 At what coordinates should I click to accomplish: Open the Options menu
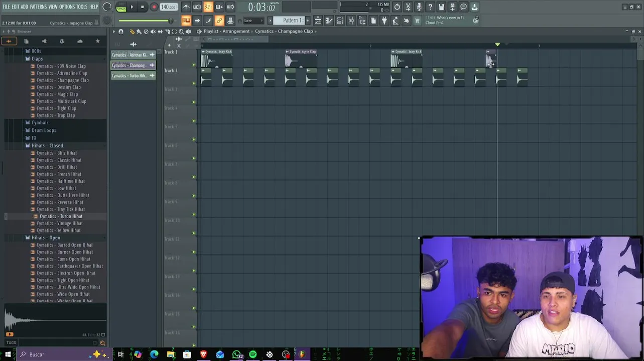click(x=67, y=7)
